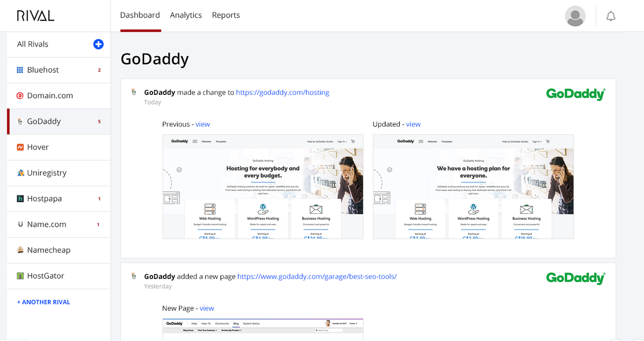Screen dimensions: 644x341
Task: Click GoDaddy logo in hosting change card
Action: 576,94
